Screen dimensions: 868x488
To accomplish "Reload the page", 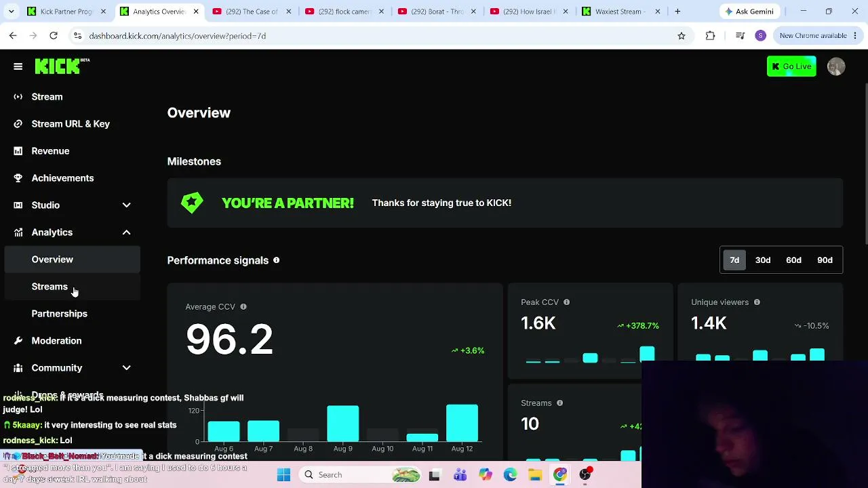I will (x=54, y=36).
